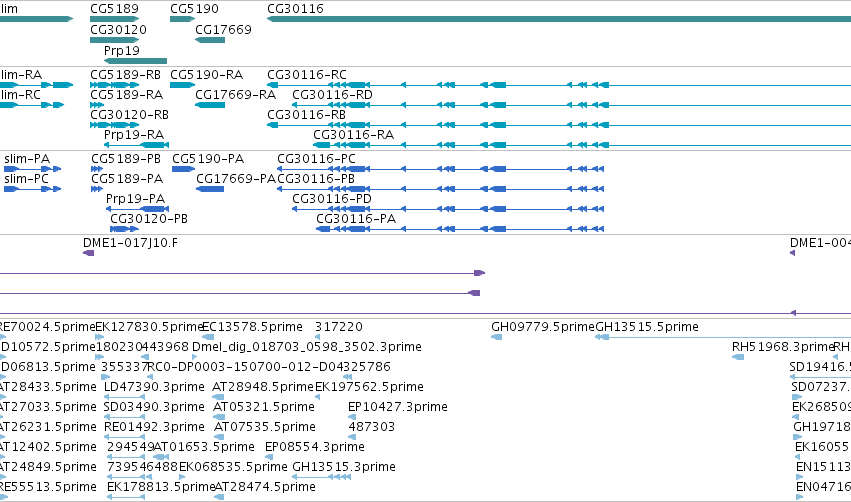Select the Prp19-RA transcript

pos(134,135)
